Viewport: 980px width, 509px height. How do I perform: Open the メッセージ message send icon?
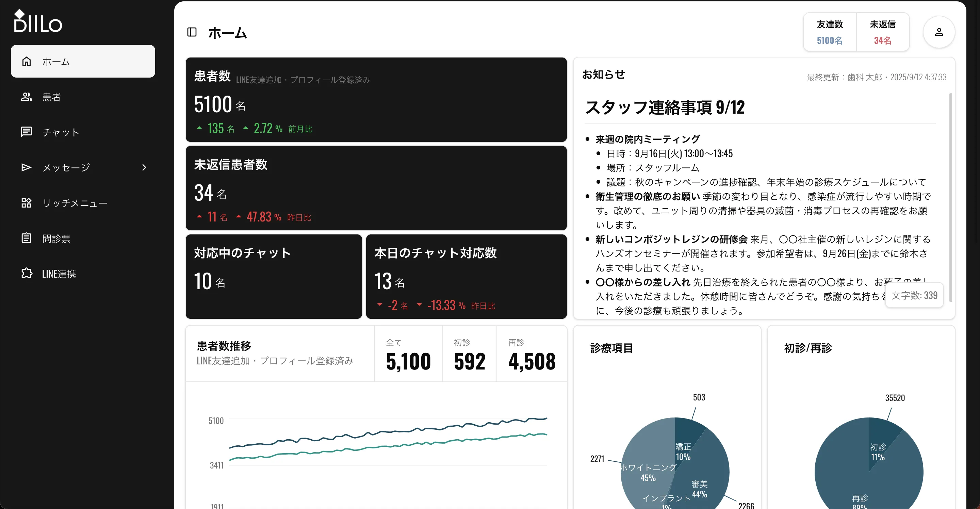coord(27,167)
